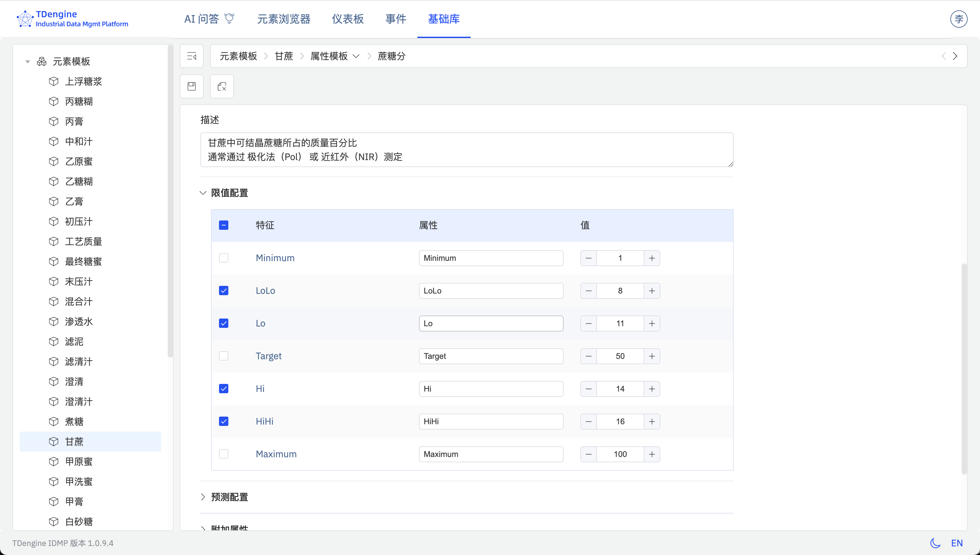Toggle dark mode with the moon icon
This screenshot has height=555, width=980.
(x=936, y=543)
